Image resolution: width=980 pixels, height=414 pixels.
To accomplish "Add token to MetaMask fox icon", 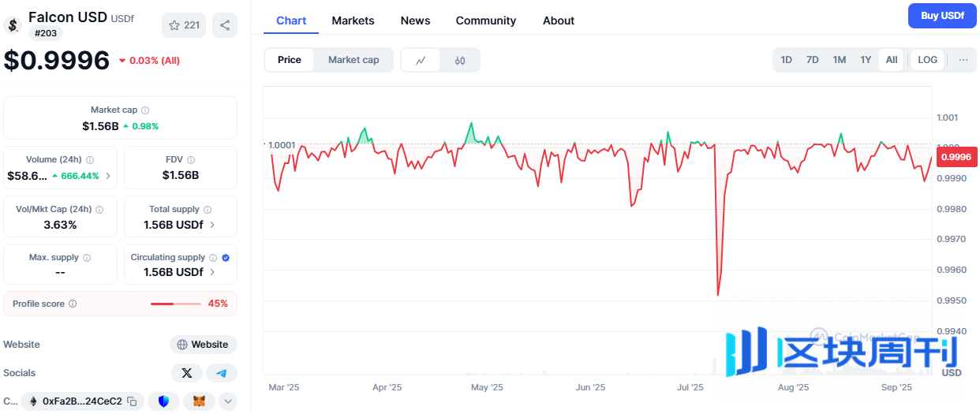I will click(x=200, y=401).
